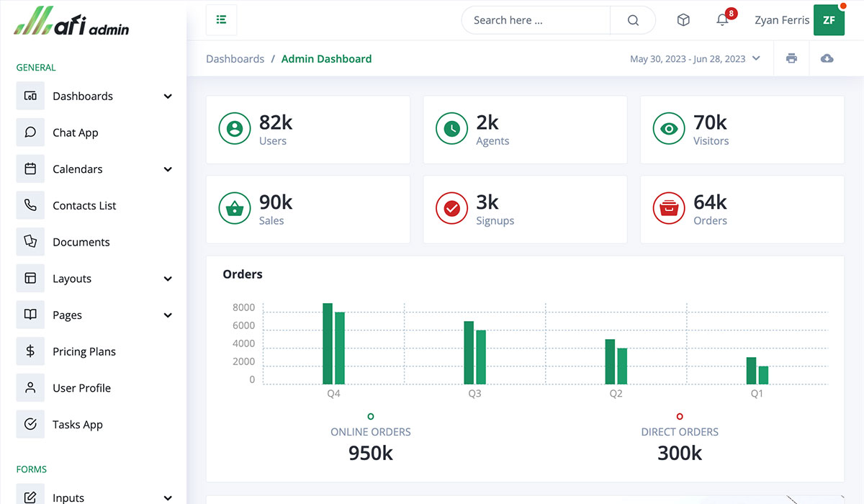This screenshot has width=864, height=504.
Task: Open the date range dropdown
Action: tap(695, 58)
